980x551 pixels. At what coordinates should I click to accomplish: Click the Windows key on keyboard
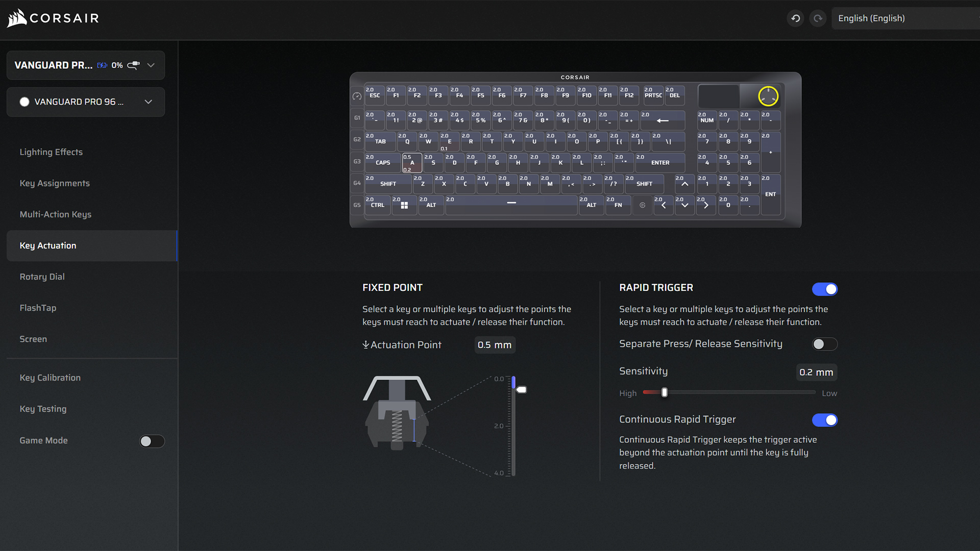(x=404, y=205)
